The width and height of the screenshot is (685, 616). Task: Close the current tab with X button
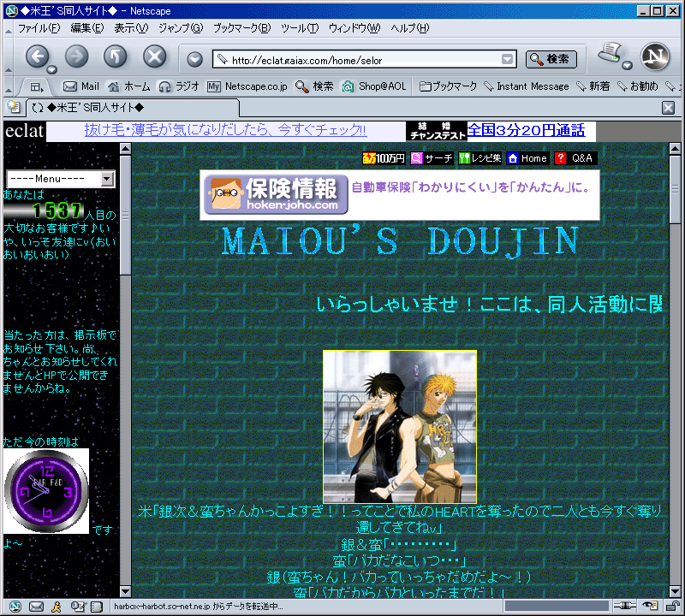(668, 108)
